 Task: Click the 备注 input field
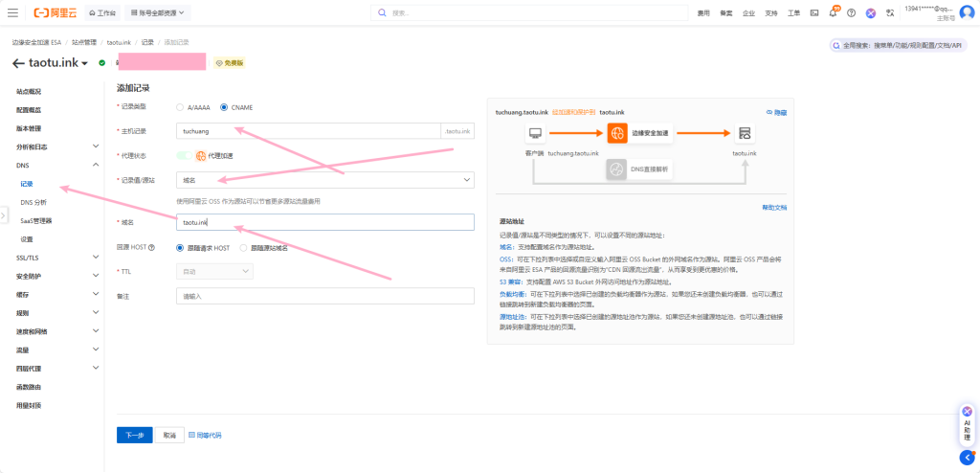325,297
